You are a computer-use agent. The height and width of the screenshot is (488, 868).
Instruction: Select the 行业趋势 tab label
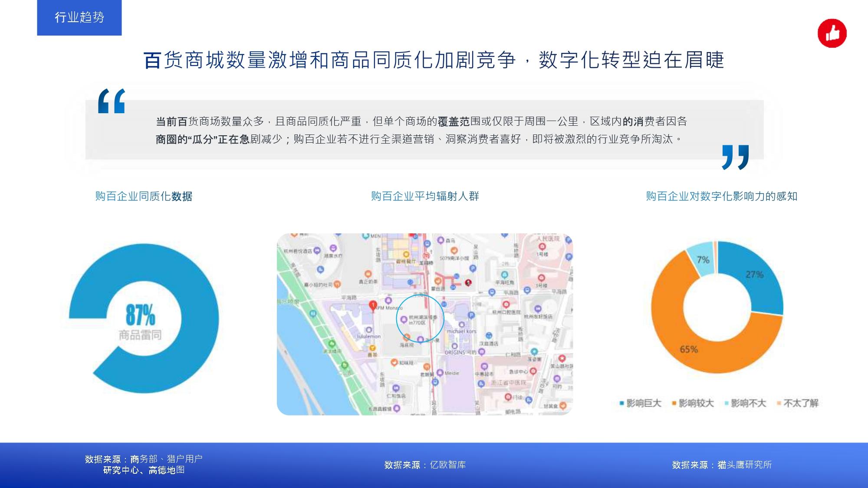point(79,17)
